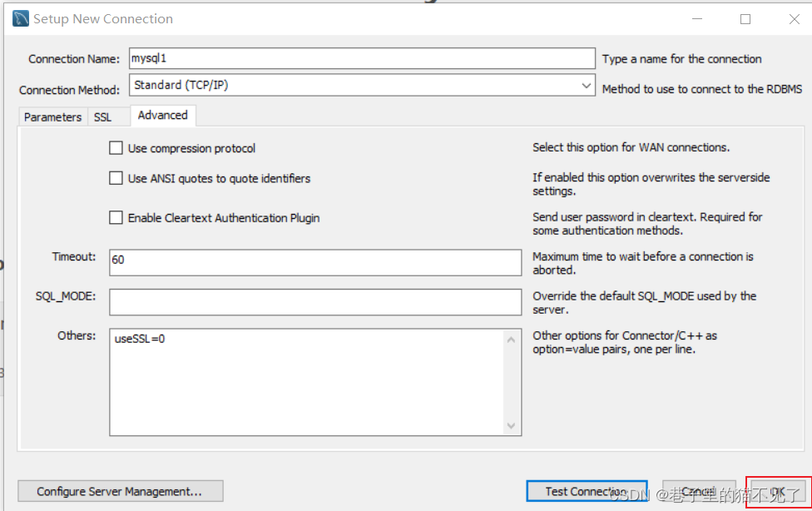Click the 'Override the default SQL_MODE' description
This screenshot has width=812, height=511.
[x=645, y=303]
